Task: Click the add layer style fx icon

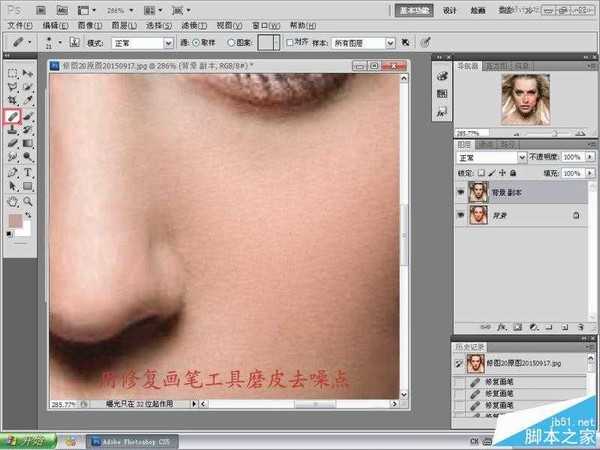Action: tap(502, 327)
